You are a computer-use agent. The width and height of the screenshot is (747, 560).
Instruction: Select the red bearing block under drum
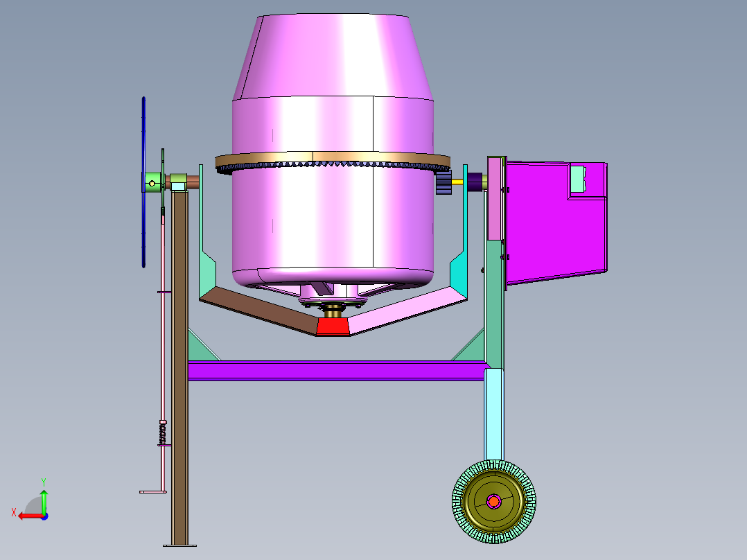pyautogui.click(x=333, y=327)
